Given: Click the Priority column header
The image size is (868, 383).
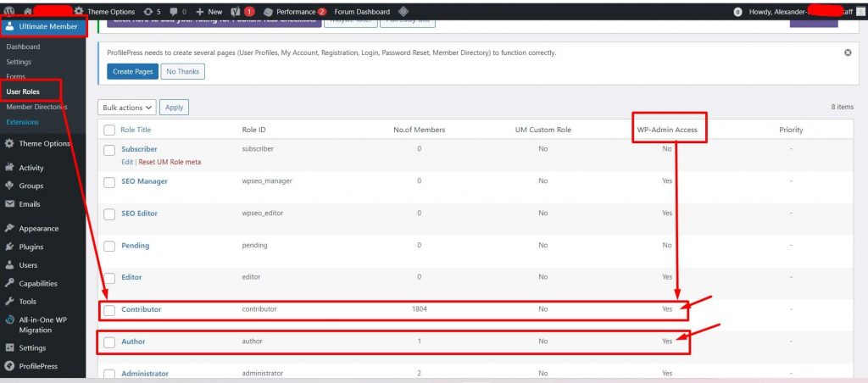Looking at the screenshot, I should point(791,130).
